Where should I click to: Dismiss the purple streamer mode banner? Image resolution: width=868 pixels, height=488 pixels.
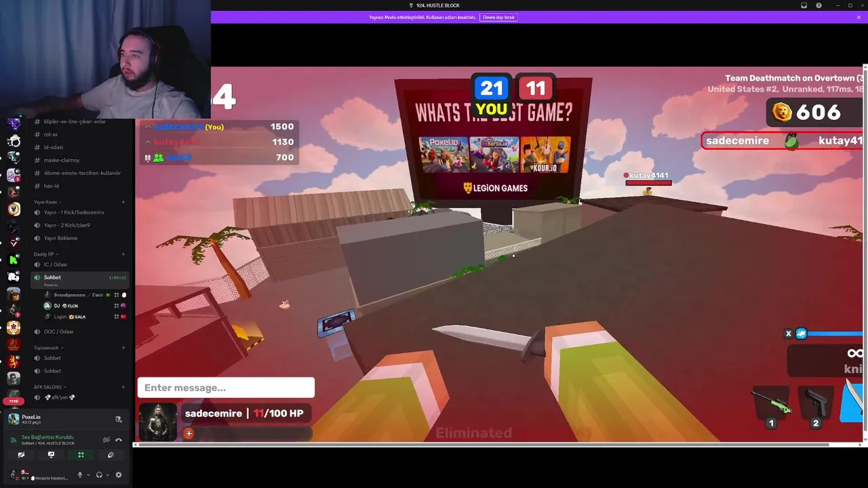pyautogui.click(x=859, y=17)
